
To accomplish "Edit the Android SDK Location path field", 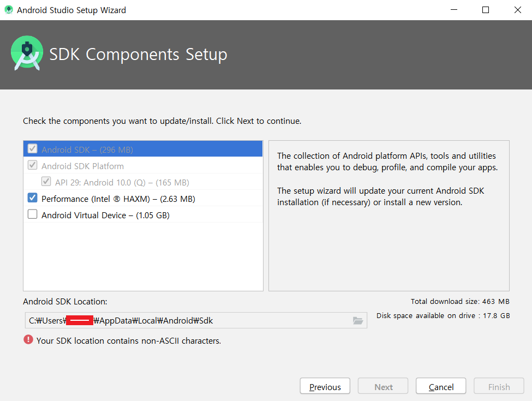I will pyautogui.click(x=196, y=321).
